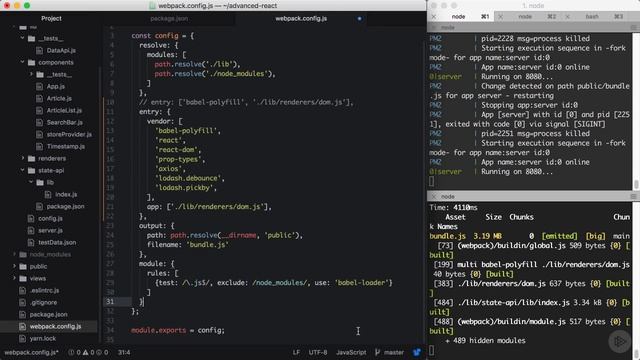Close the bottom node terminal pane

coord(433,196)
